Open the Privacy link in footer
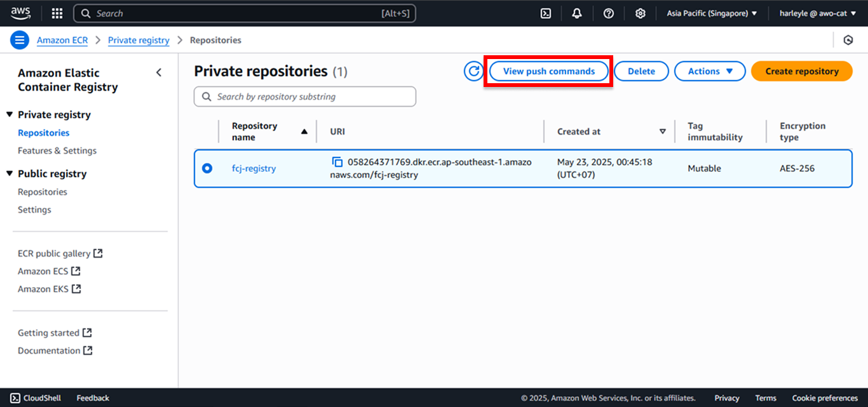The height and width of the screenshot is (407, 868). [727, 398]
